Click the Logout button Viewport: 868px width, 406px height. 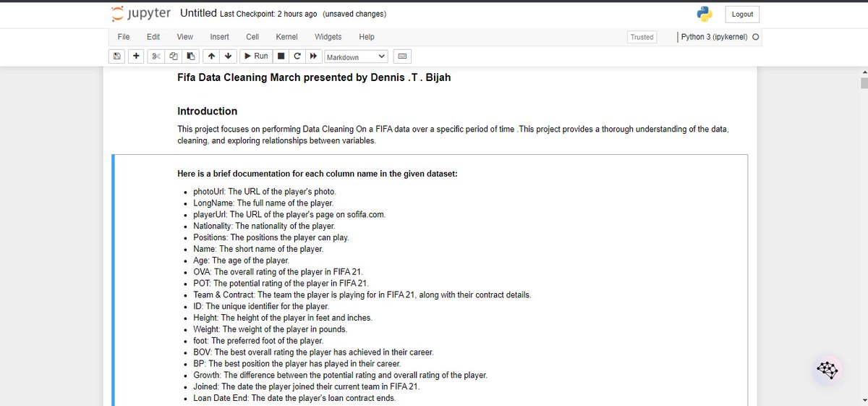(x=742, y=14)
